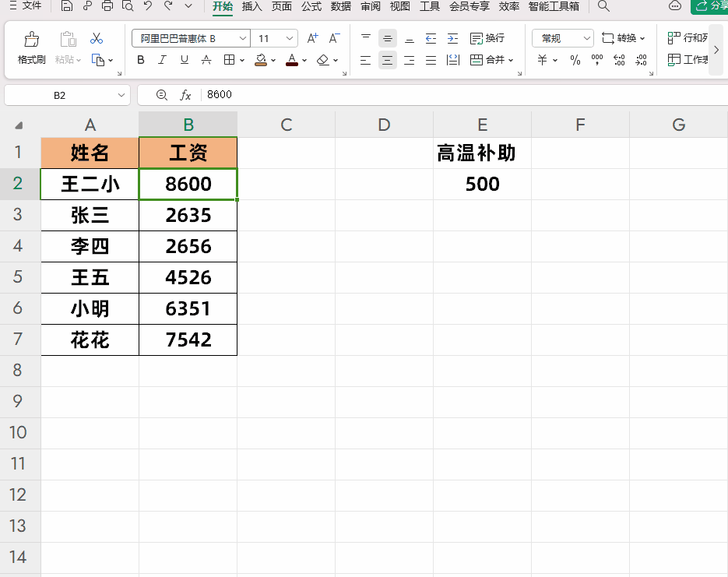Screen dimensions: 728x577
Task: Click the eraser clear-format icon
Action: (x=322, y=60)
